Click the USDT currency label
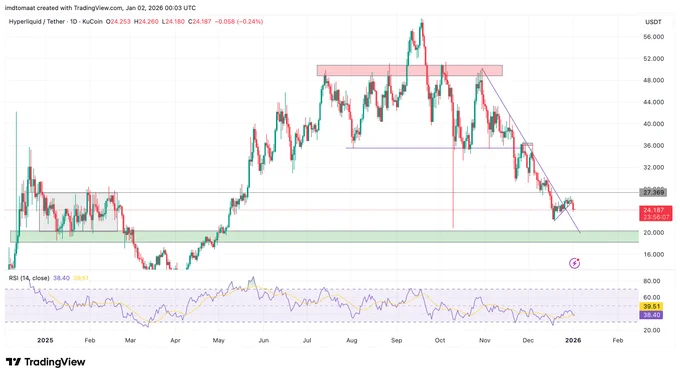Screen dimensions: 680x377 pyautogui.click(x=653, y=22)
